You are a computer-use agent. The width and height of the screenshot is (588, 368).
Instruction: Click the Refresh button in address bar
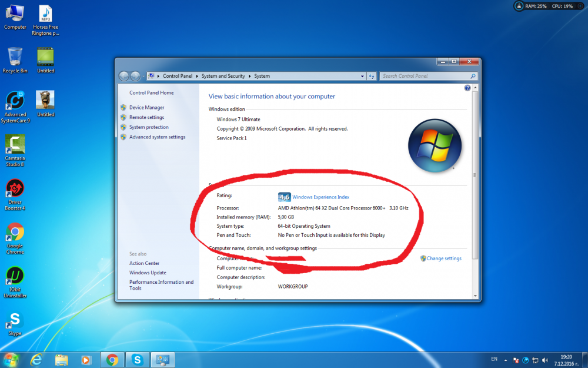[371, 76]
